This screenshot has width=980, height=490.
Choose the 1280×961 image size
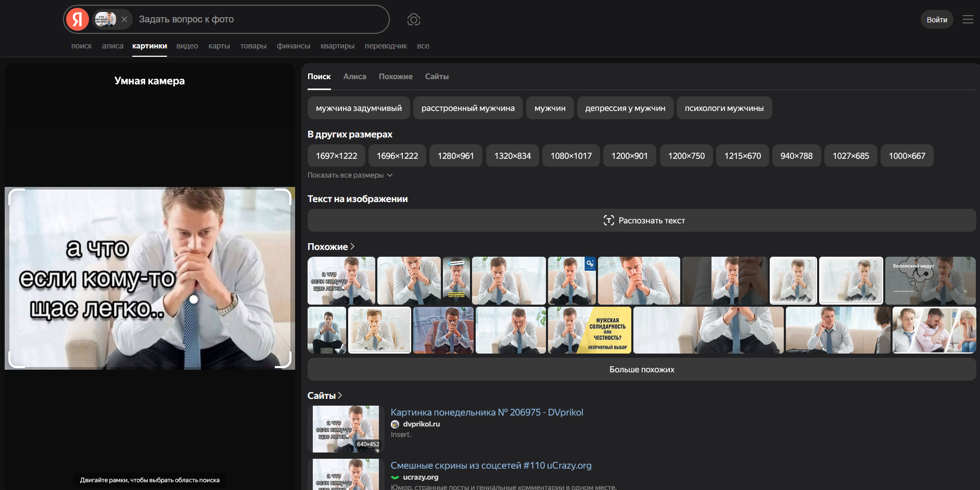pos(456,156)
